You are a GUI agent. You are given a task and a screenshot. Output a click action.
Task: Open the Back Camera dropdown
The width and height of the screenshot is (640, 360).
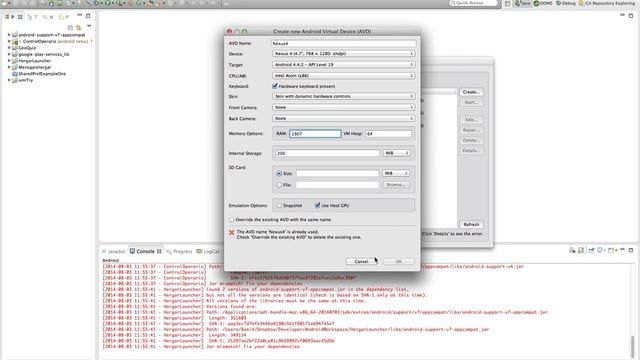click(x=344, y=118)
